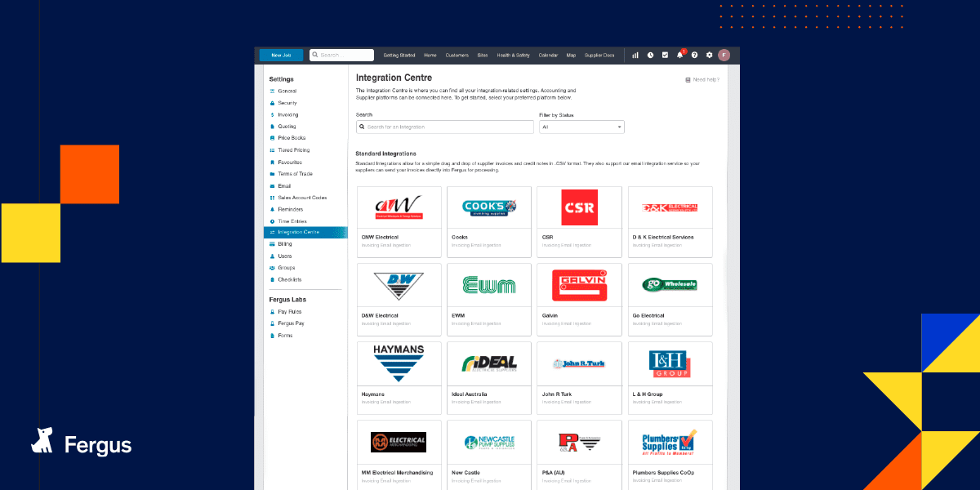Open Map in top navigation
Viewport: 980px width, 490px height.
[x=571, y=55]
